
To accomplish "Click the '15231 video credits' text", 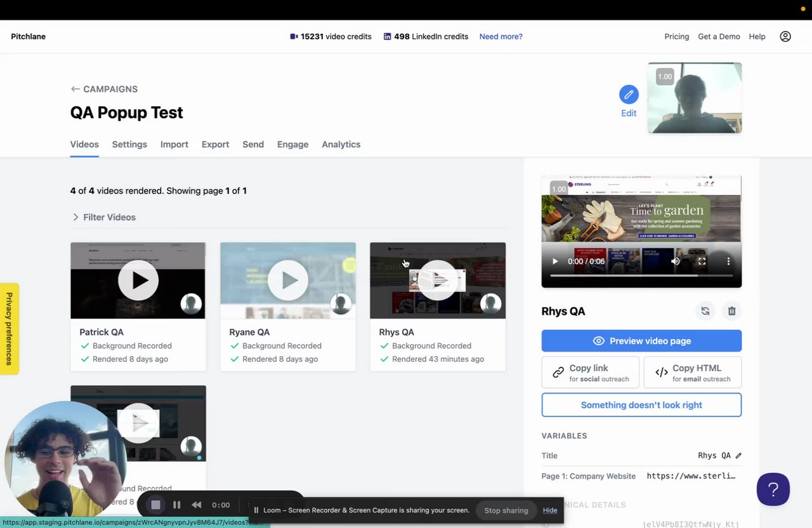I will [336, 37].
